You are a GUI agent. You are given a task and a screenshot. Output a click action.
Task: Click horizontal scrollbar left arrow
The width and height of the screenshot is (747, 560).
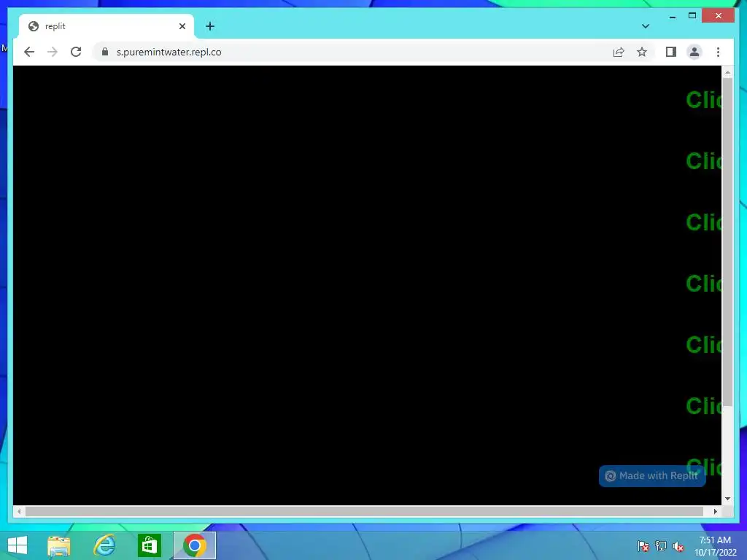(x=18, y=511)
